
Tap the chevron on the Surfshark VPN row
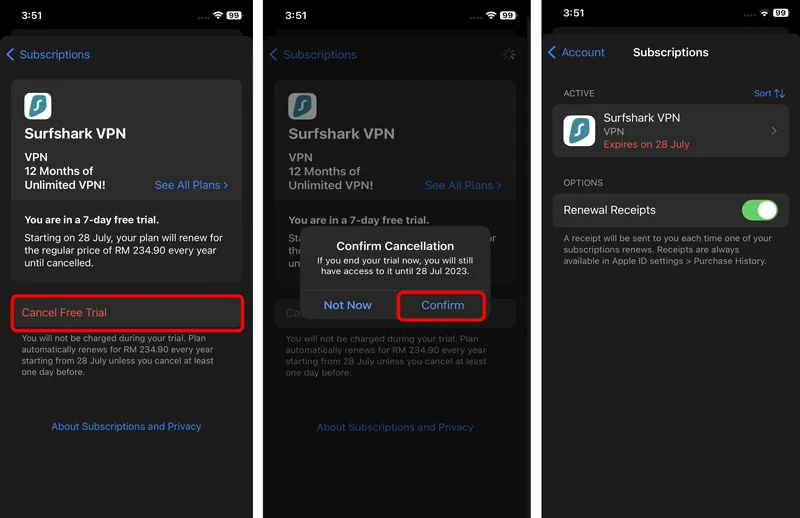point(774,131)
